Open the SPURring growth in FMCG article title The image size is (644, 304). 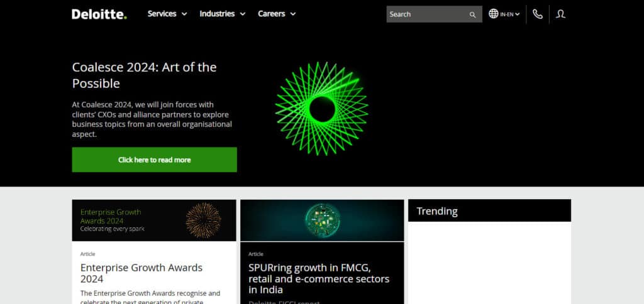click(x=319, y=279)
